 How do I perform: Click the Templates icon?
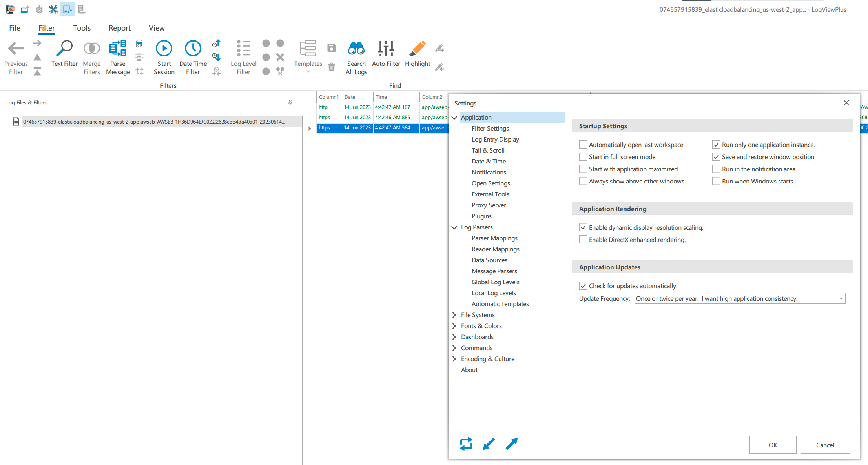pyautogui.click(x=308, y=49)
